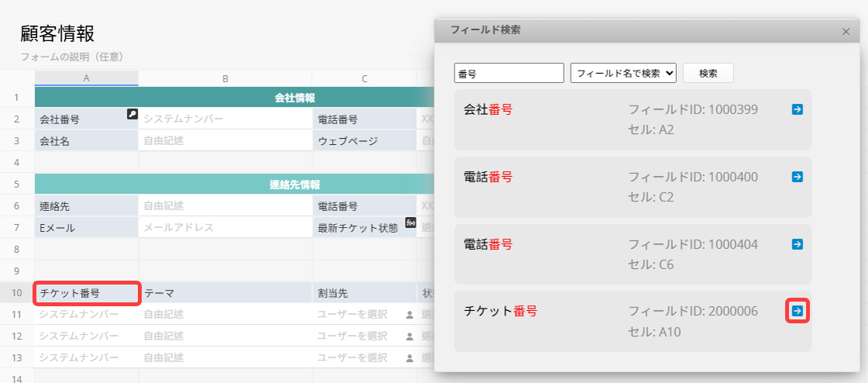Click the search text box containing 番号

509,73
